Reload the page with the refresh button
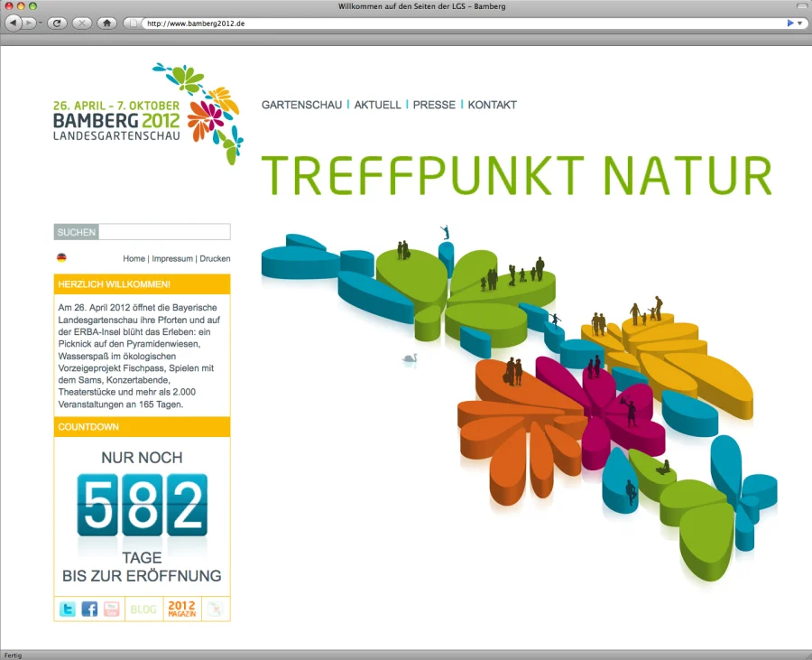The width and height of the screenshot is (812, 660). point(57,23)
